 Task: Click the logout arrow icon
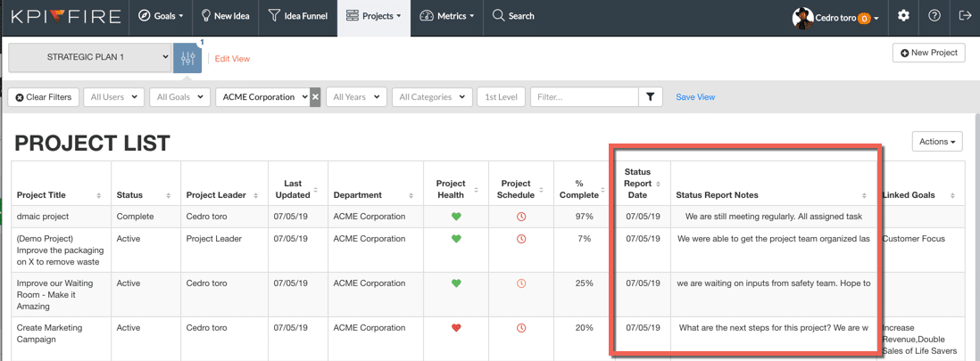964,16
